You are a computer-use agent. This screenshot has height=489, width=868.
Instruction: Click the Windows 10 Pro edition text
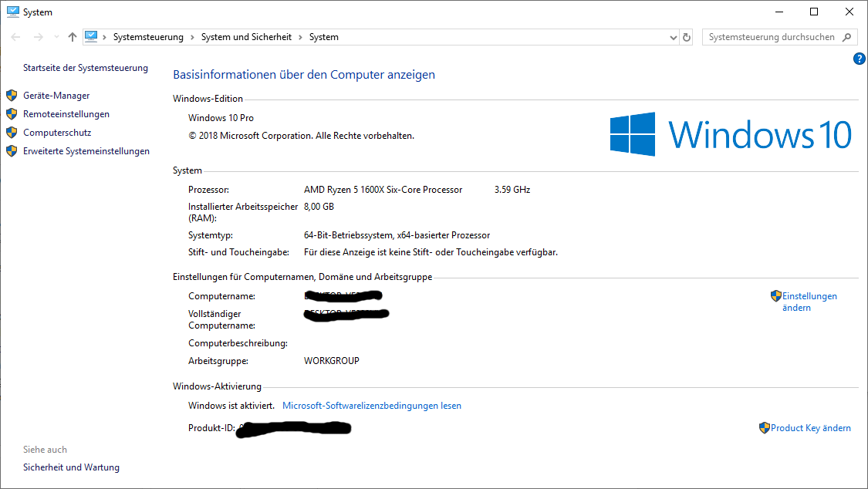click(x=221, y=118)
